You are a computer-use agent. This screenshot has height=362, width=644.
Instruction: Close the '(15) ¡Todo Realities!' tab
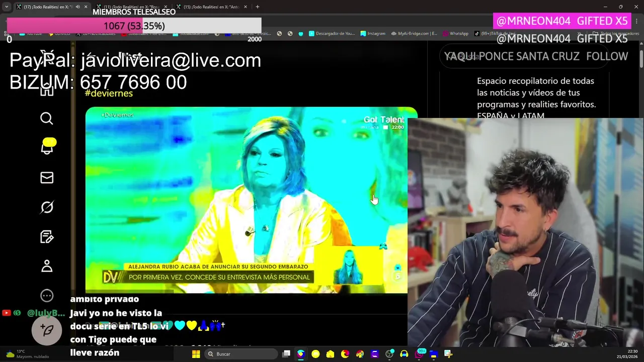pos(246,7)
